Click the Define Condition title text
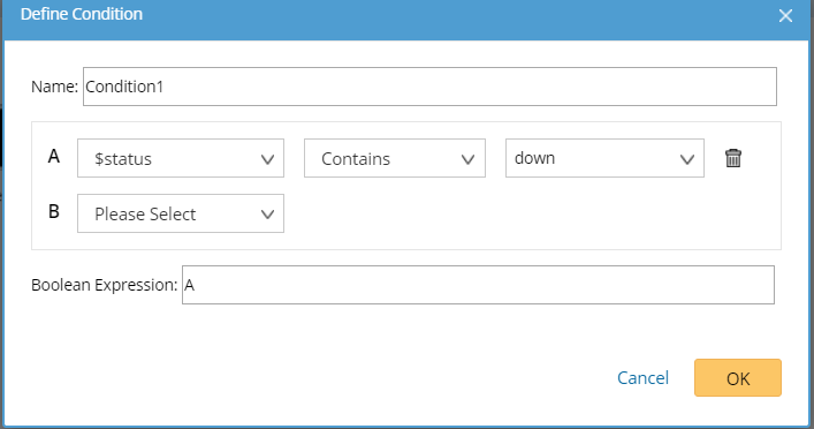Screen dimensions: 814x432 (x=81, y=15)
